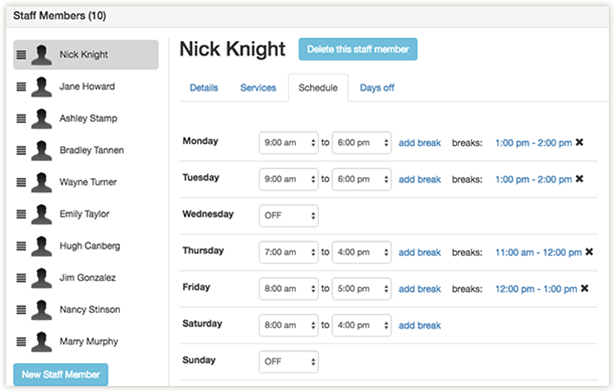615x392 pixels.
Task: Click Marry Murphy's avatar icon
Action: click(41, 341)
